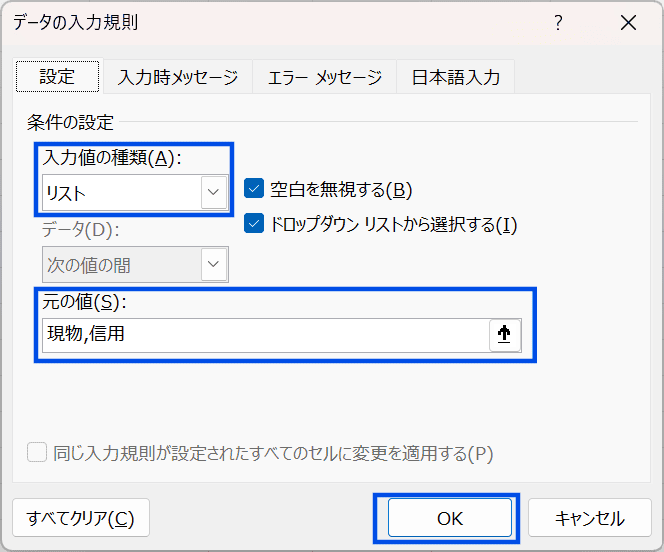Toggle ドロップダウン リストから選択する checkbox
Screen dimensions: 664x552
[254, 224]
